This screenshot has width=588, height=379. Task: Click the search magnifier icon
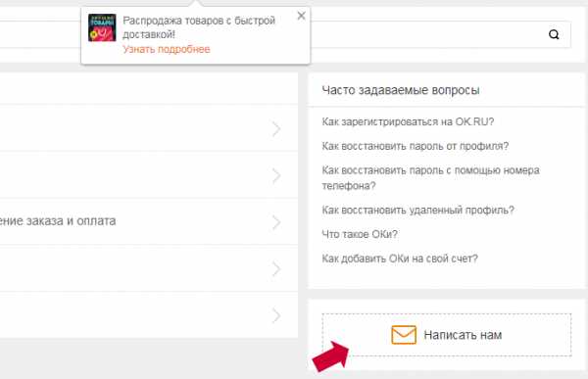tap(554, 34)
